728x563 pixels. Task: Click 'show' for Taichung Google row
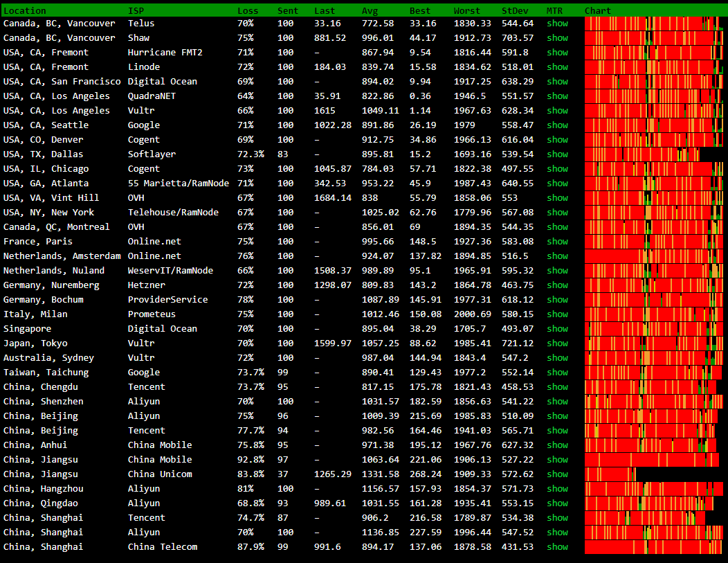[557, 372]
